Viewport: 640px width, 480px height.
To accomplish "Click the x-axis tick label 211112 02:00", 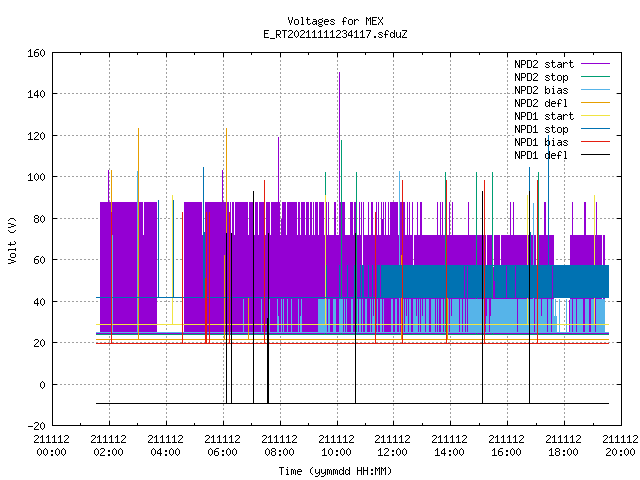I will tap(109, 446).
